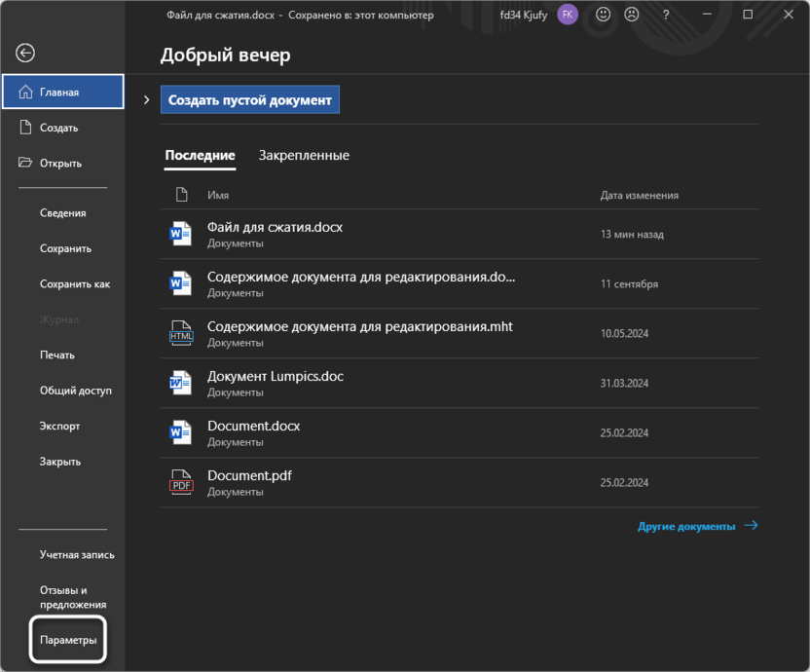Open Параметры in the sidebar
810x672 pixels.
coord(68,641)
